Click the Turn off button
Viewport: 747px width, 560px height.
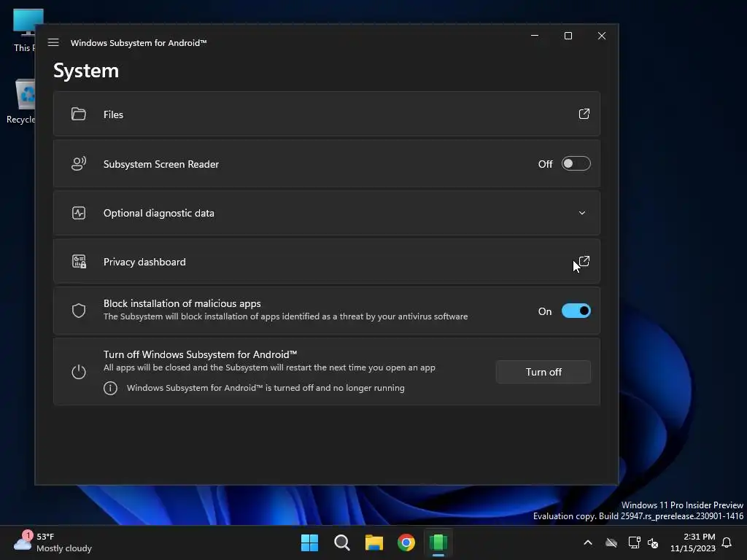543,371
